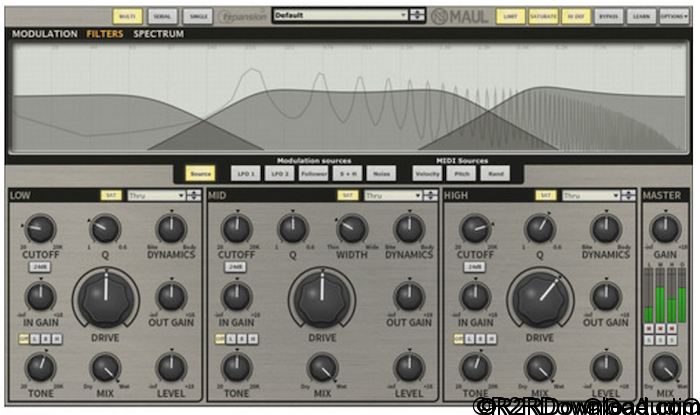Screen dimensions: 700x415
Task: Open the SPECTRUM tab
Action: coord(158,34)
